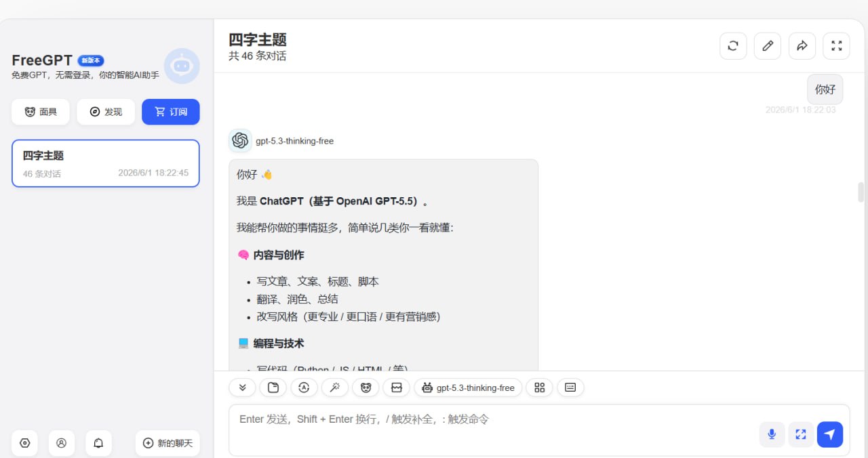The width and height of the screenshot is (868, 458).
Task: Click the 编程与技术 section heading
Action: 279,343
